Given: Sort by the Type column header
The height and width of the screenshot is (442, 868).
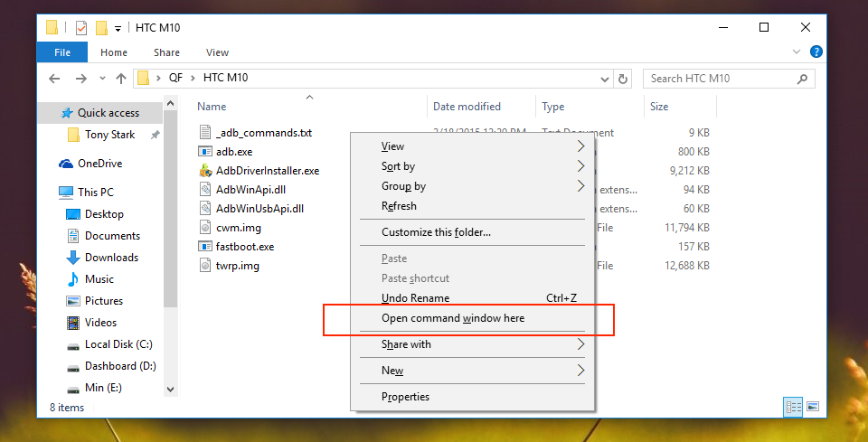Looking at the screenshot, I should 552,107.
